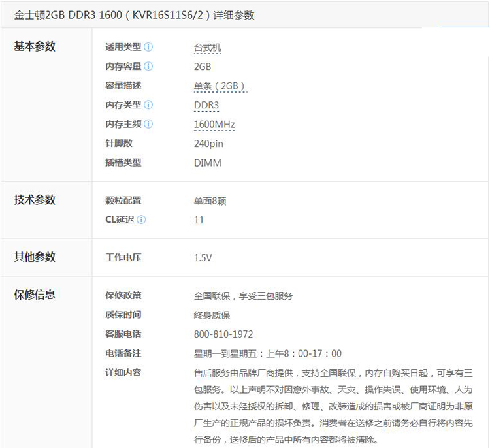Follow the DDR3 memory type link

[x=206, y=105]
